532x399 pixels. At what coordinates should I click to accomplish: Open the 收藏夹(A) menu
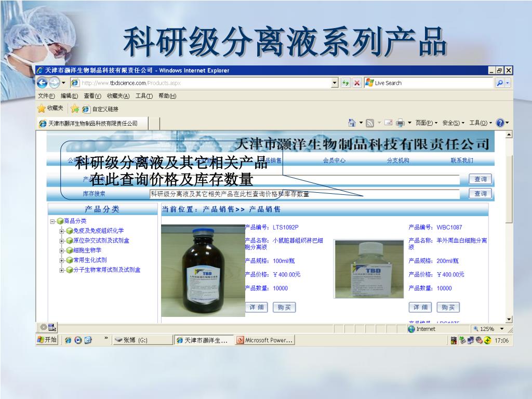(118, 96)
